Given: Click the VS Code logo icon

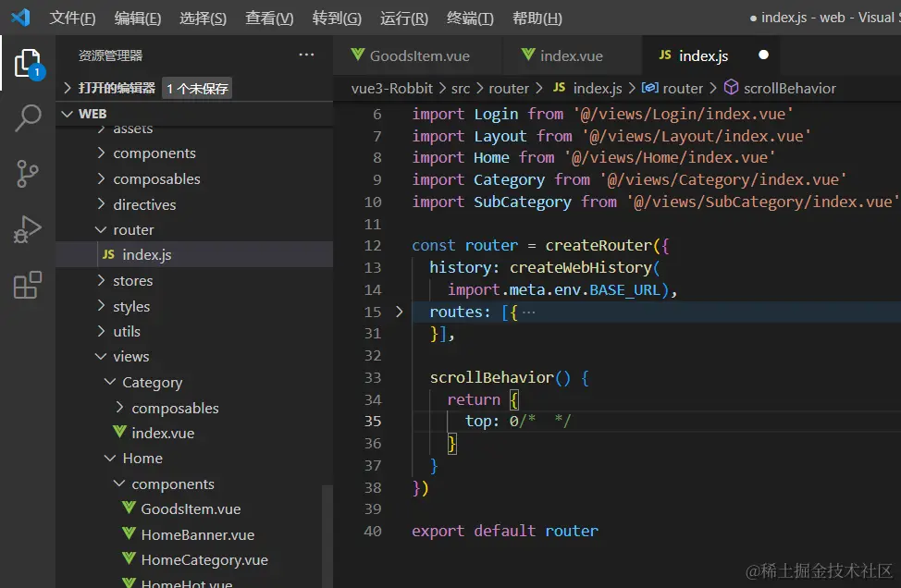Looking at the screenshot, I should point(20,18).
